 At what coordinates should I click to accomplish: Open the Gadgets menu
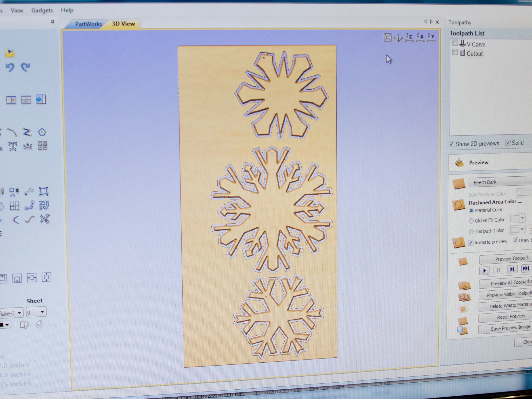(42, 10)
